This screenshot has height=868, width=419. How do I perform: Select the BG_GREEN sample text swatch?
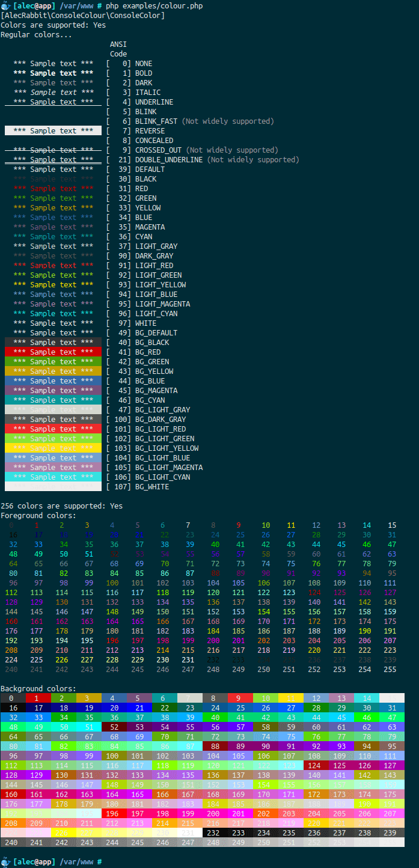point(53,362)
